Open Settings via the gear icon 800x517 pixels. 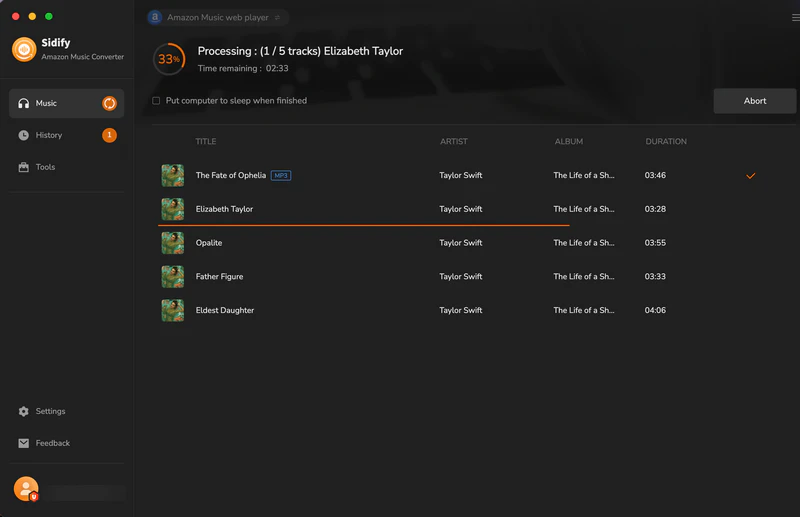(x=23, y=411)
